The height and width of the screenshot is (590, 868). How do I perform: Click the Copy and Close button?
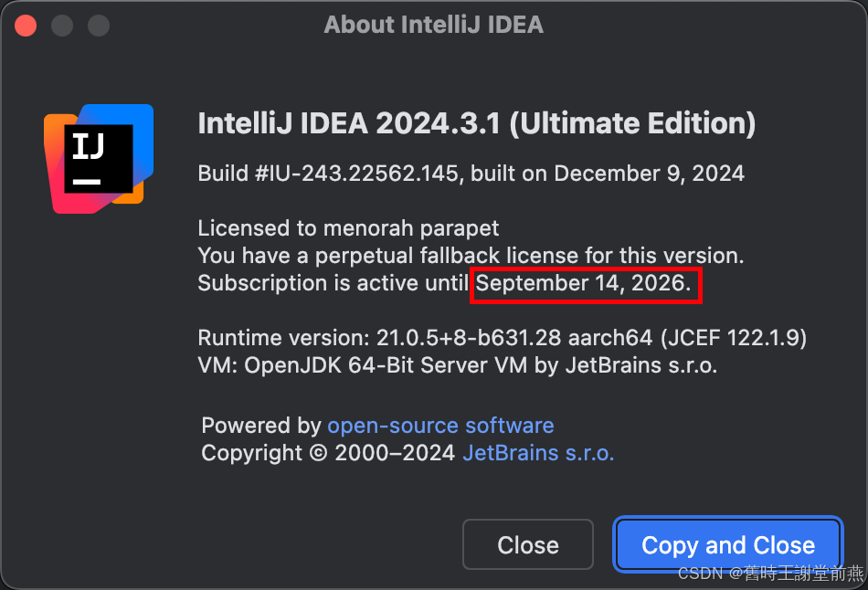728,545
